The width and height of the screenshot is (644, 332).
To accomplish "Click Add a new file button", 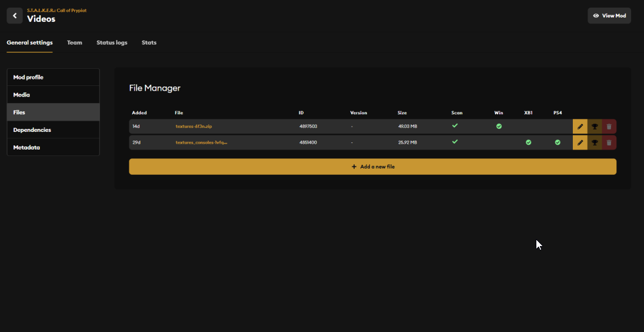I will pyautogui.click(x=372, y=167).
